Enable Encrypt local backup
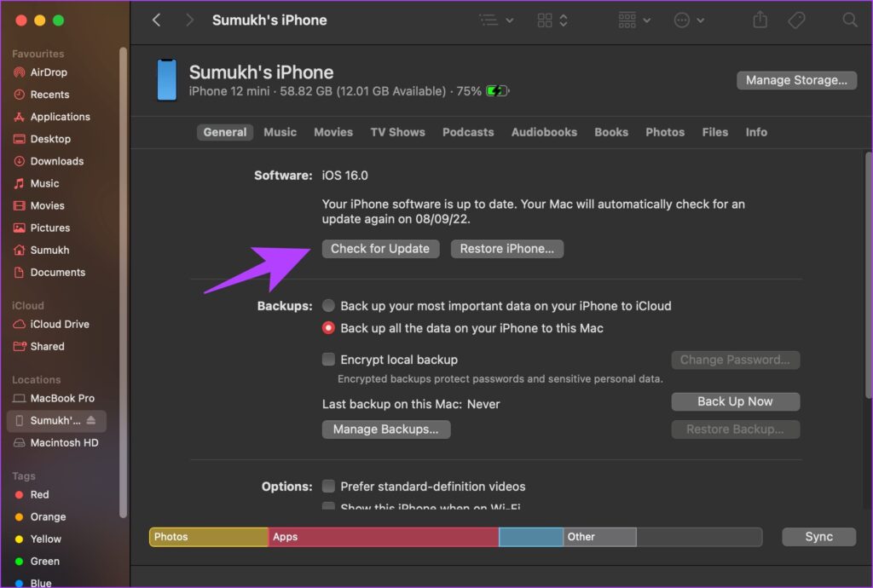873x588 pixels. (328, 360)
